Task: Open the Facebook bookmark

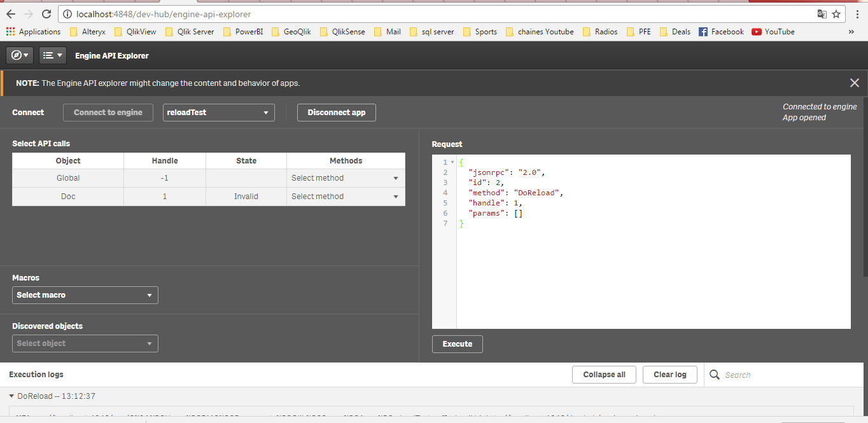Action: click(721, 31)
